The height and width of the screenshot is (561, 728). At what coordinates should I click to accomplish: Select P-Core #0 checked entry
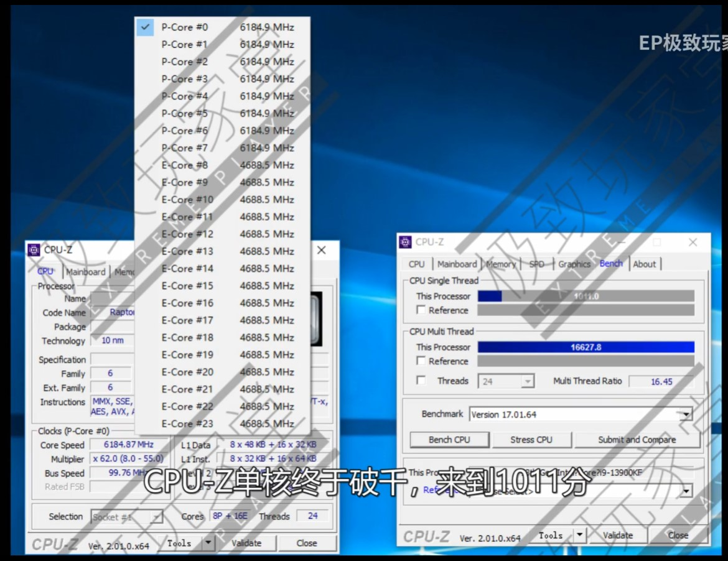pos(222,27)
